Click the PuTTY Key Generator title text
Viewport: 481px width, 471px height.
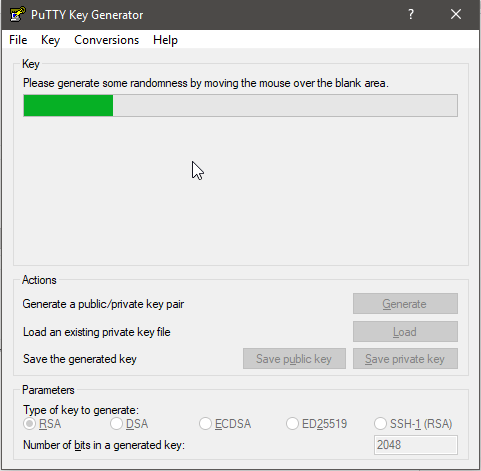(87, 15)
